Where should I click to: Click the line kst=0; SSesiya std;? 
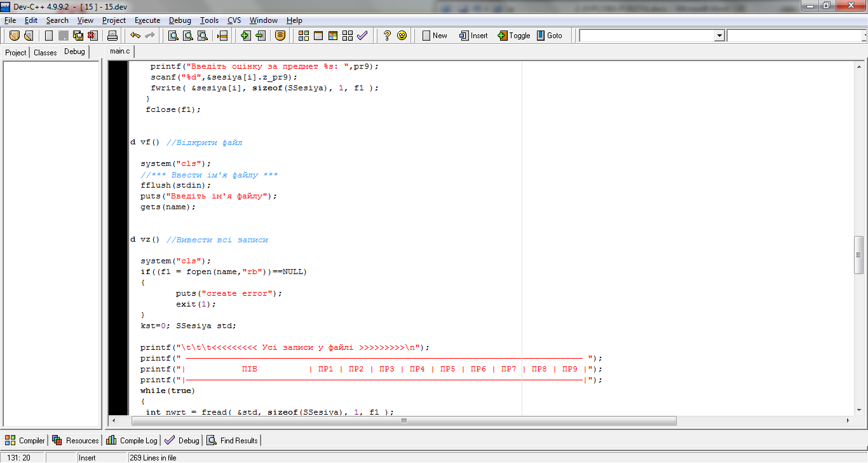188,326
